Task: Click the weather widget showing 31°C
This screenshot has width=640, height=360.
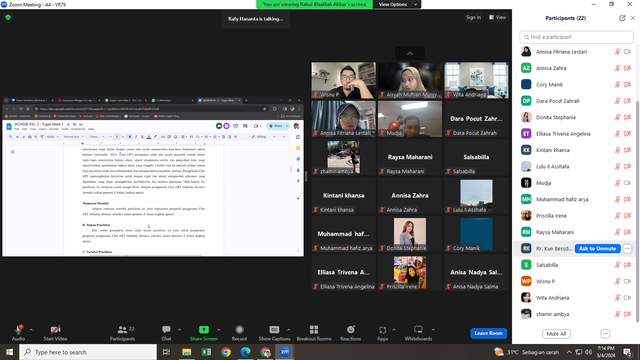Action: pyautogui.click(x=527, y=352)
